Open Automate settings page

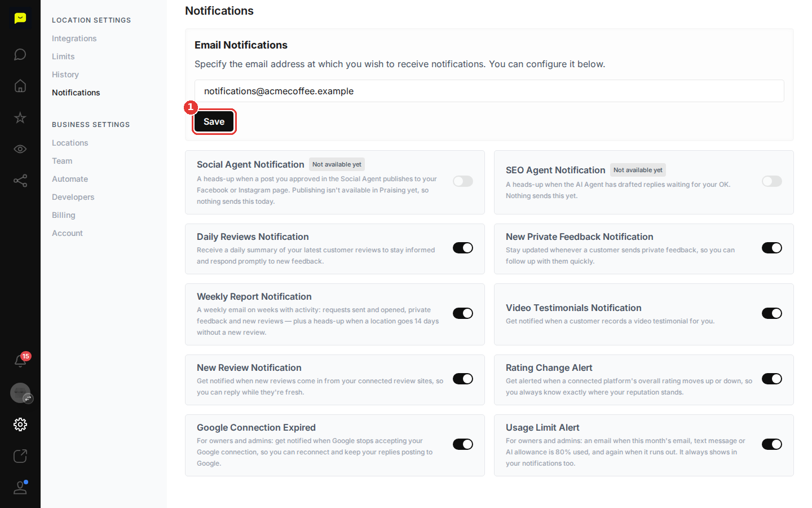[x=70, y=179]
